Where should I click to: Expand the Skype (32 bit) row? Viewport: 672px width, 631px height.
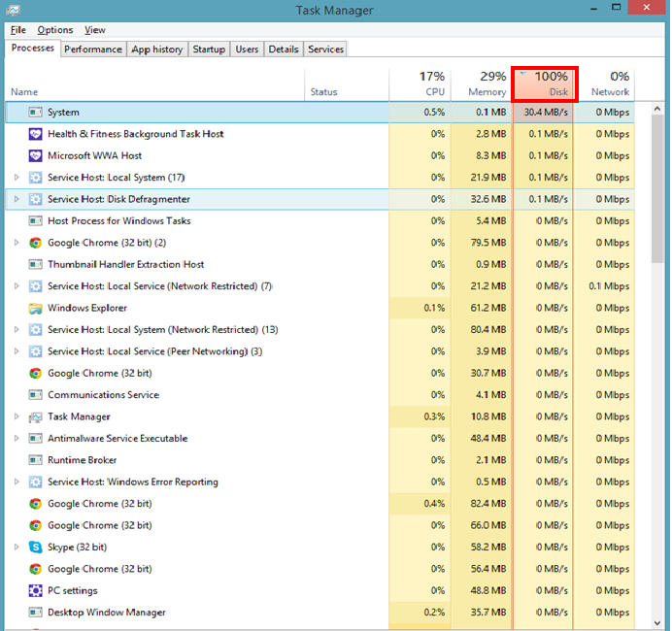click(x=17, y=548)
